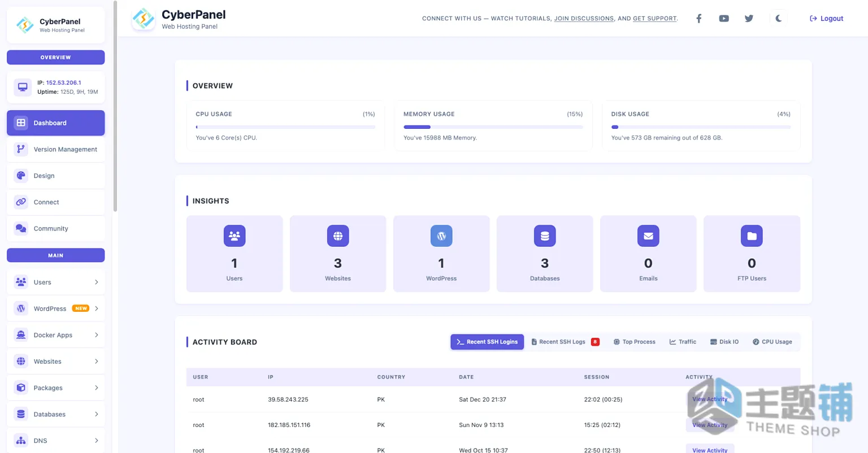Open CyberPanel YouTube channel icon
868x453 pixels.
[724, 19]
